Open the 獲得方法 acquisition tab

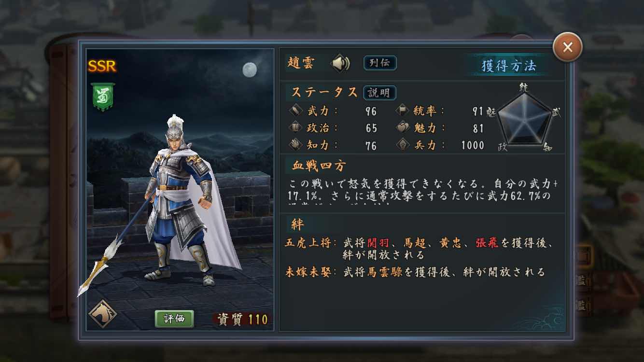[509, 66]
